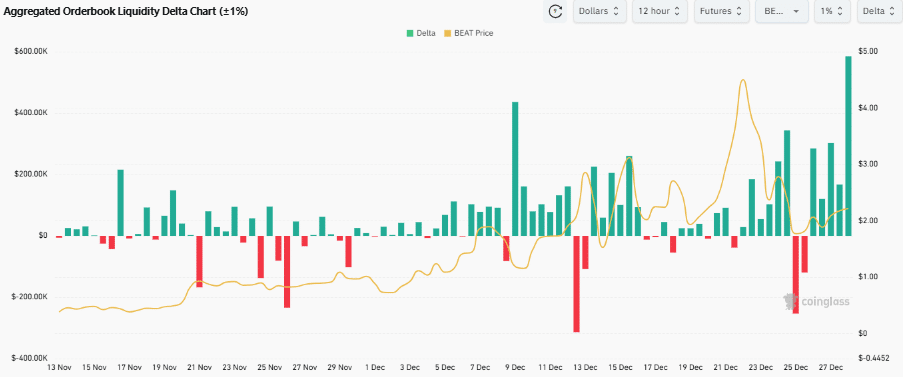Click the Aggregated Orderbook Liquidity Delta Chart title
The height and width of the screenshot is (377, 903).
tap(126, 11)
